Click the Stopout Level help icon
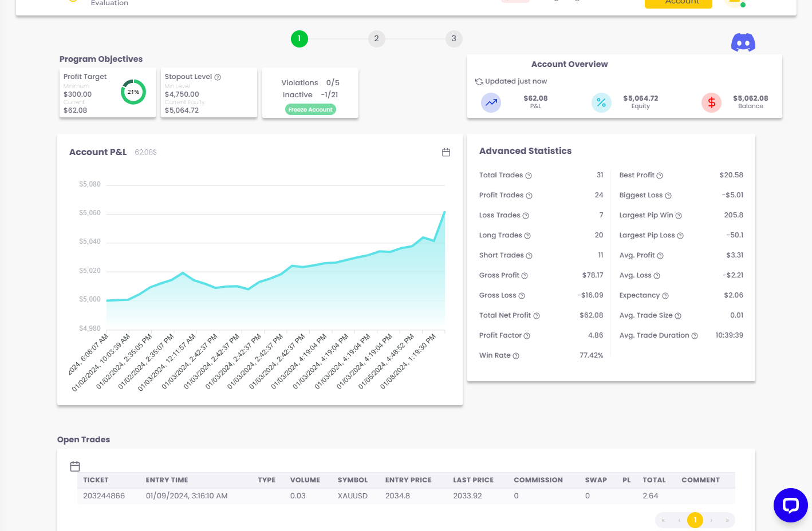This screenshot has width=812, height=531. pos(218,77)
